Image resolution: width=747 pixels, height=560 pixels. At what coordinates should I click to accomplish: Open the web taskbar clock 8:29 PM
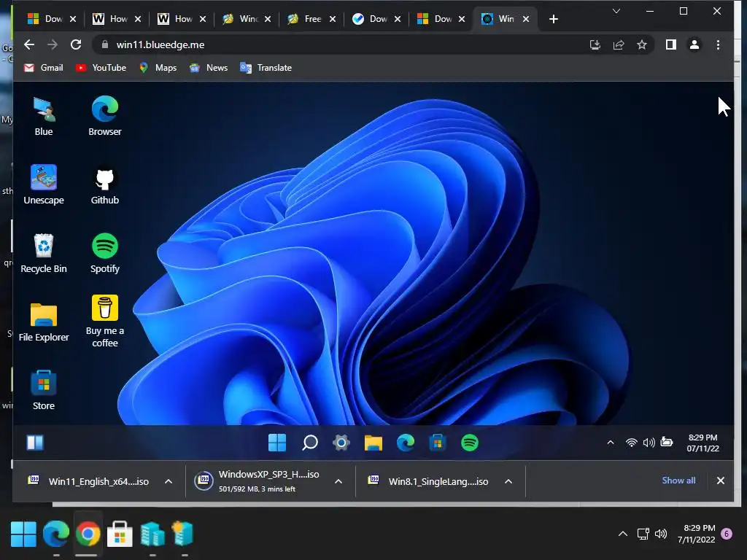click(703, 443)
